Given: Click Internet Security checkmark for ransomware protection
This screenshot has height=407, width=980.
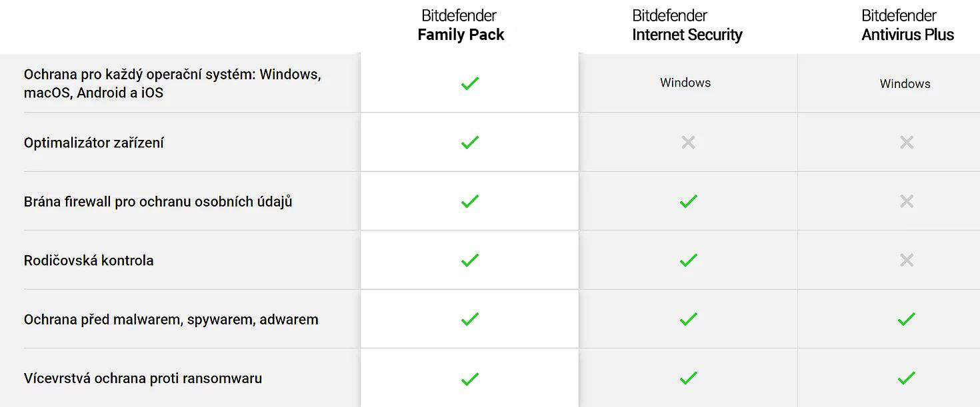Looking at the screenshot, I should point(689,378).
